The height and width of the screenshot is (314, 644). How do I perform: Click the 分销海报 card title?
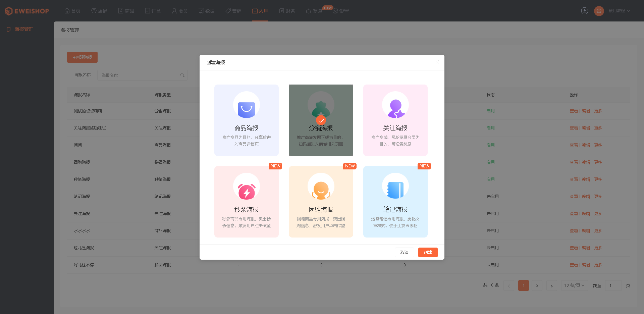click(x=321, y=128)
